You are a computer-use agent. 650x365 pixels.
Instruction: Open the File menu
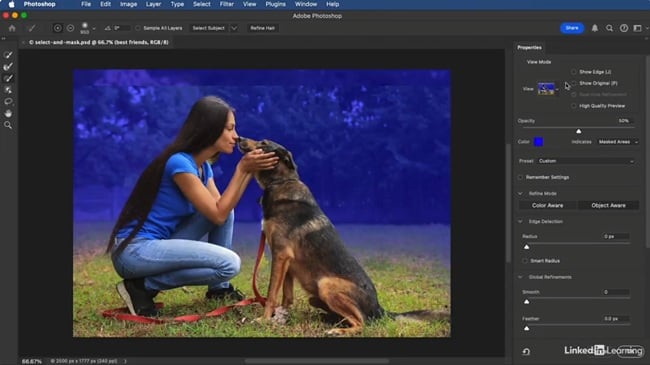pyautogui.click(x=86, y=4)
